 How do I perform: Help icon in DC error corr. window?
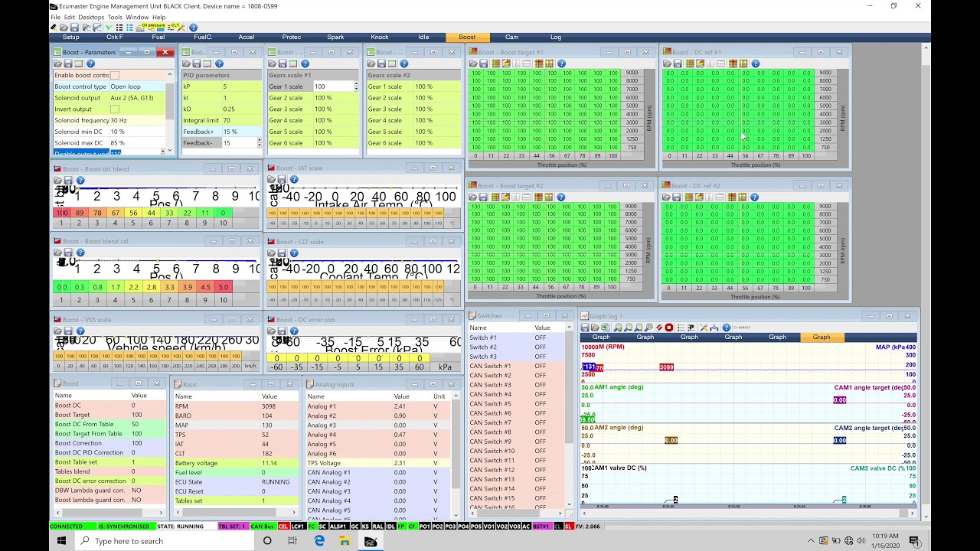coord(294,331)
